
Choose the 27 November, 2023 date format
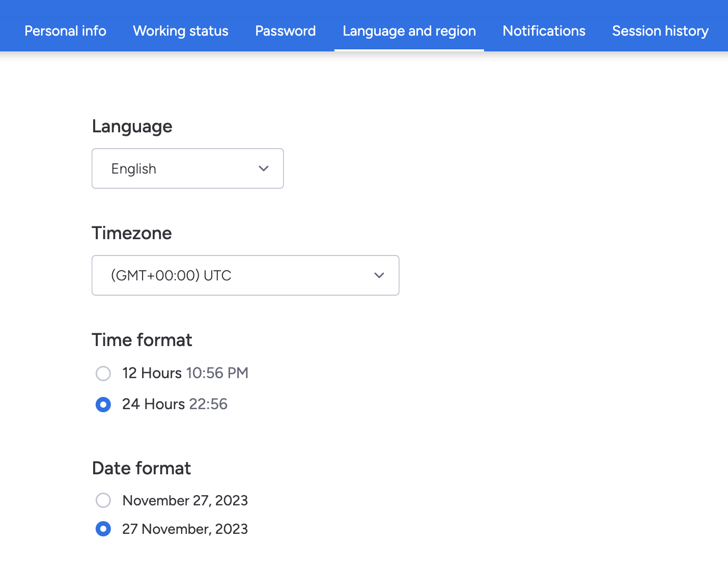pyautogui.click(x=103, y=529)
